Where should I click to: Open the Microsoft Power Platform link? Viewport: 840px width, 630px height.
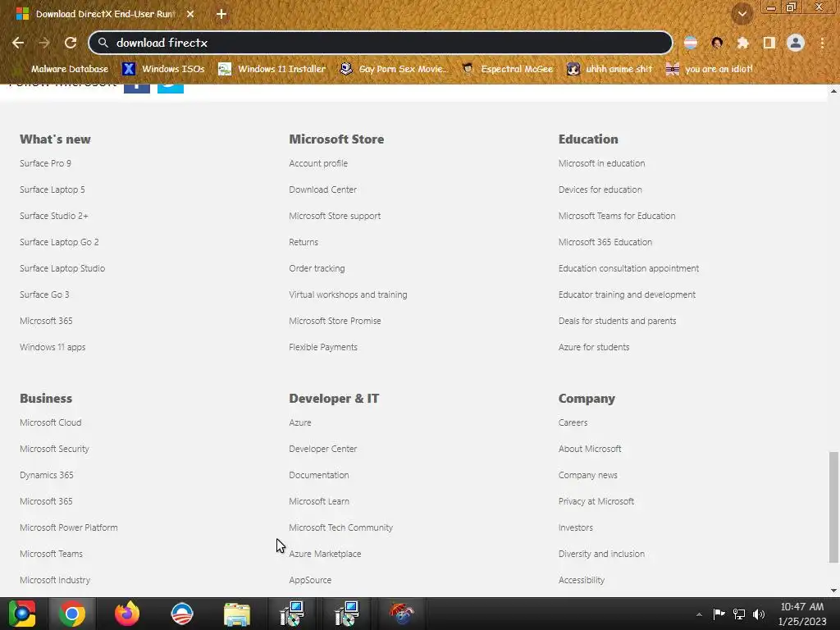point(69,527)
